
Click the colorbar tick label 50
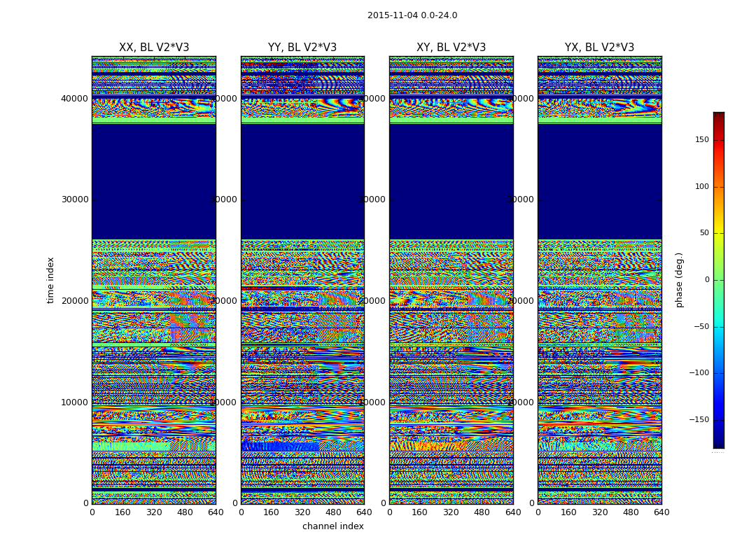(704, 233)
